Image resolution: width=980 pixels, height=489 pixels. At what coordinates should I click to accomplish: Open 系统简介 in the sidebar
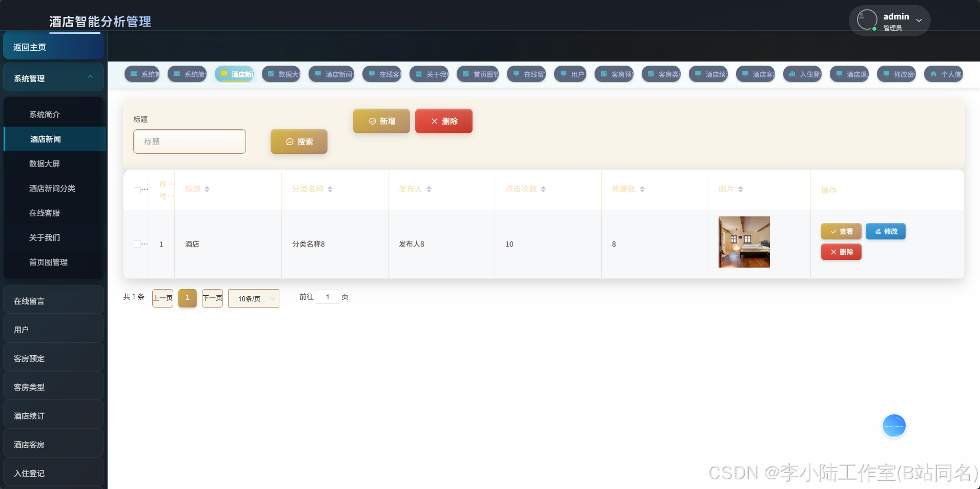pos(55,114)
